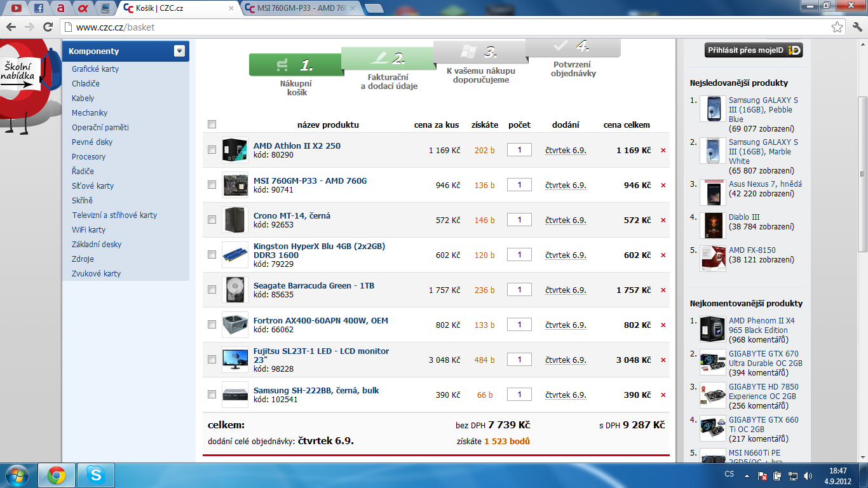
Task: Open Základní desky category
Action: point(97,245)
